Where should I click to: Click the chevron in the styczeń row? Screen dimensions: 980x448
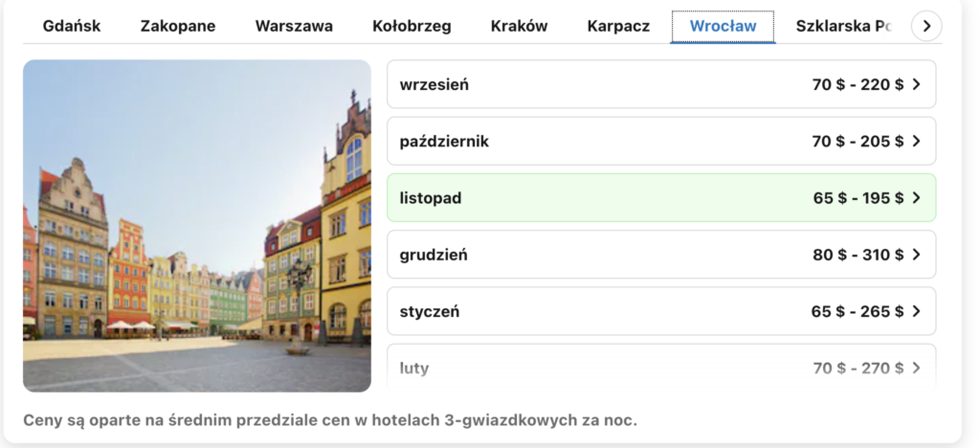tap(916, 311)
